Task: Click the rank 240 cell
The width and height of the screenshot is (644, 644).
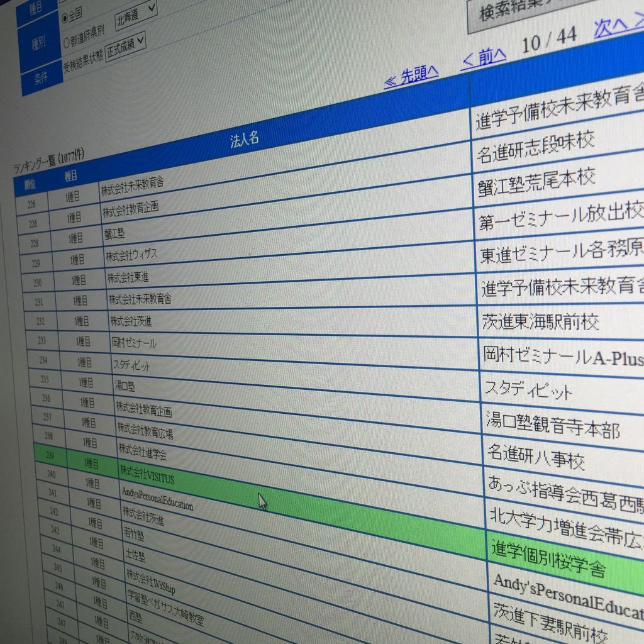Action: point(52,474)
